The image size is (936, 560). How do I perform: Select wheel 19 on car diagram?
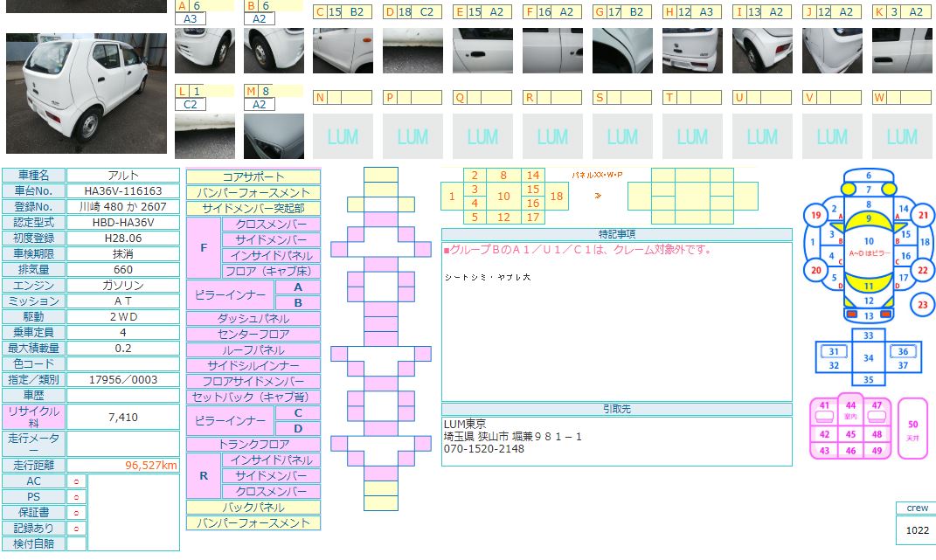[x=815, y=216]
